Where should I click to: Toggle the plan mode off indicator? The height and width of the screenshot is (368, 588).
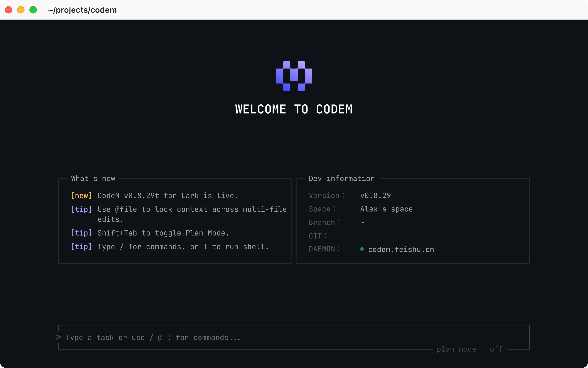470,349
